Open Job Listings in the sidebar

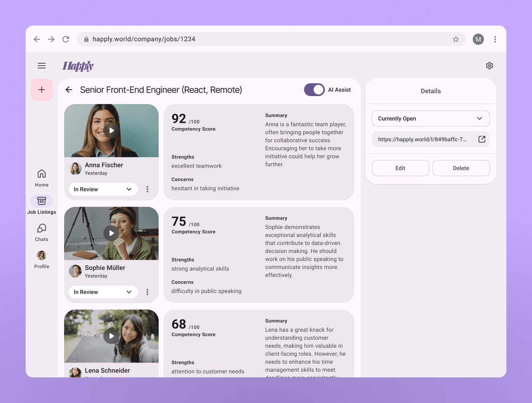pyautogui.click(x=42, y=205)
